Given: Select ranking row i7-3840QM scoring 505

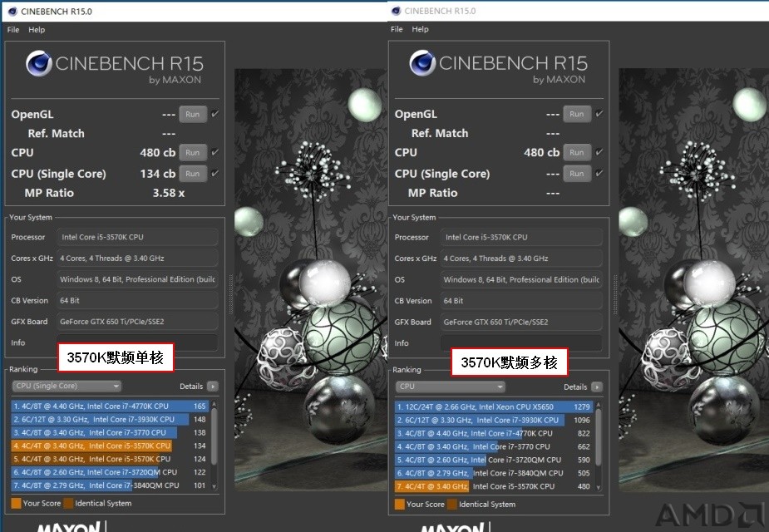Looking at the screenshot, I should (495, 473).
